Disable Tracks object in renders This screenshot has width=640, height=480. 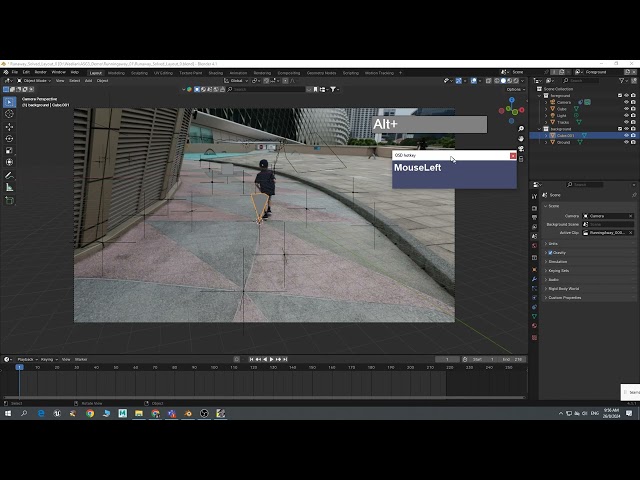pos(633,122)
